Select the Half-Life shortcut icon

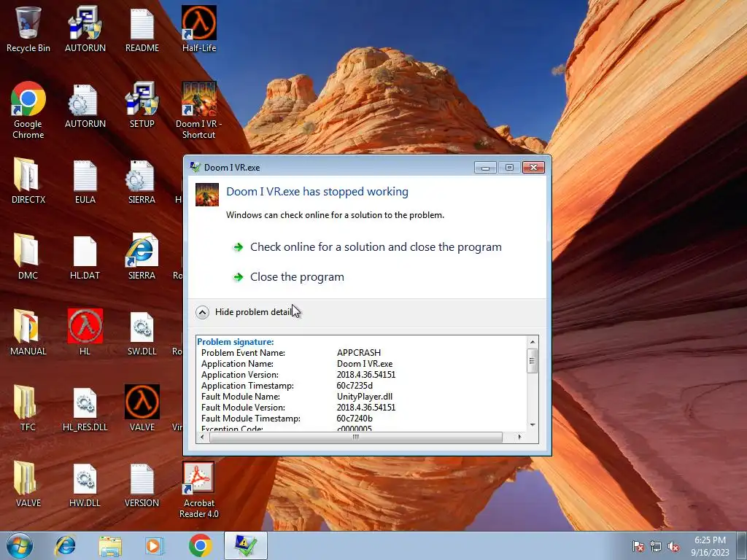(198, 28)
